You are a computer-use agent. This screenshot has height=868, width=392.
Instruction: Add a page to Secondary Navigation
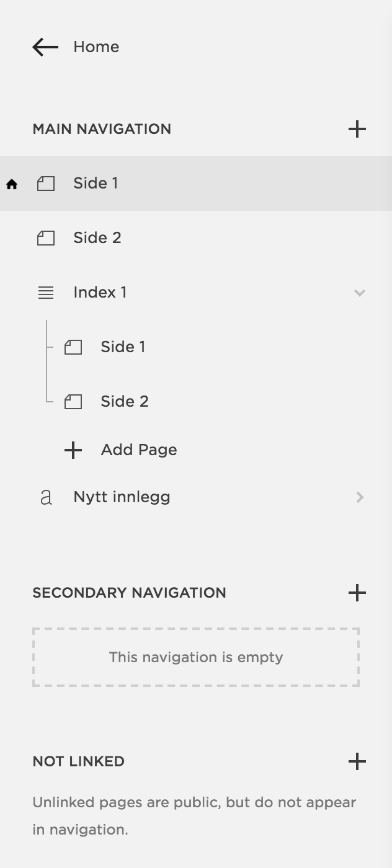(x=357, y=593)
